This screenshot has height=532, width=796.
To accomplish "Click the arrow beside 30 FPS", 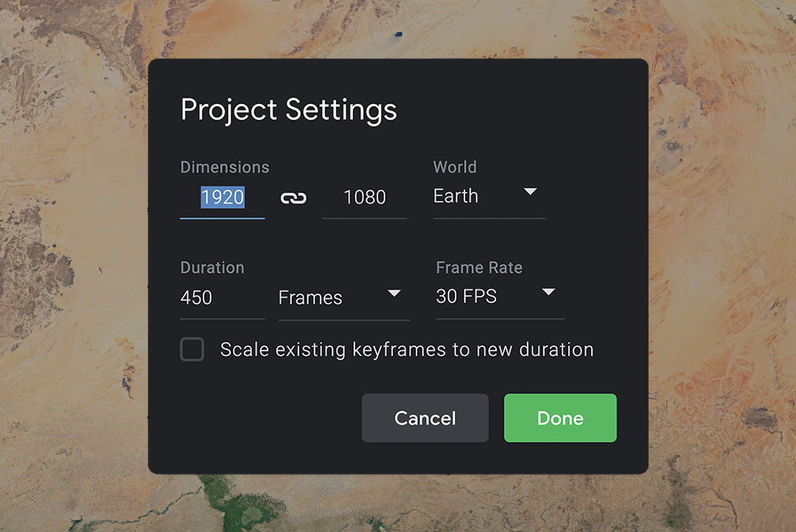I will pos(548,293).
